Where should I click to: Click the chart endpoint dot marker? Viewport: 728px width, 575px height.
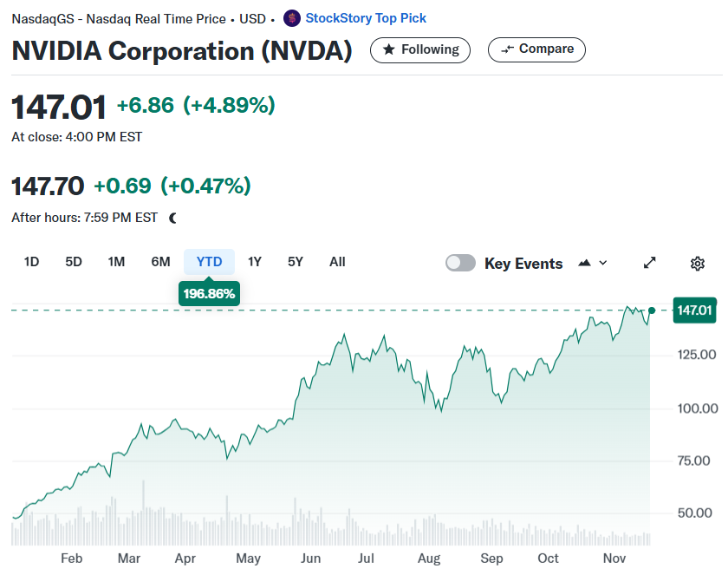click(x=652, y=310)
